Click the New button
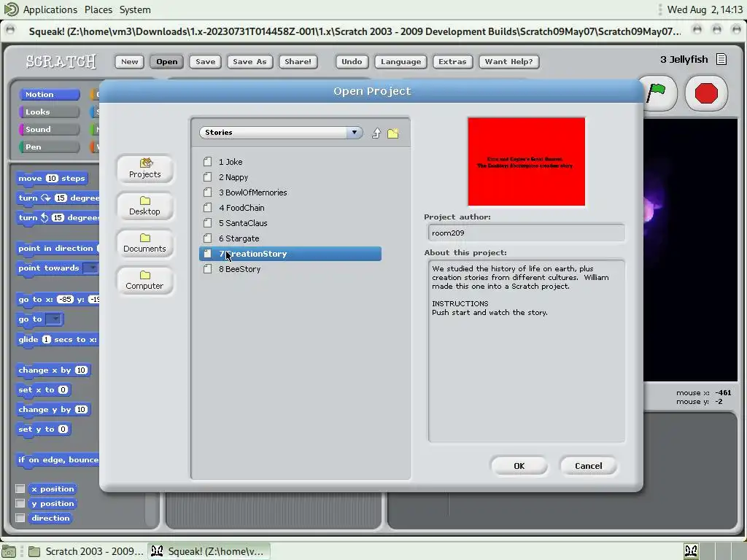 click(129, 61)
